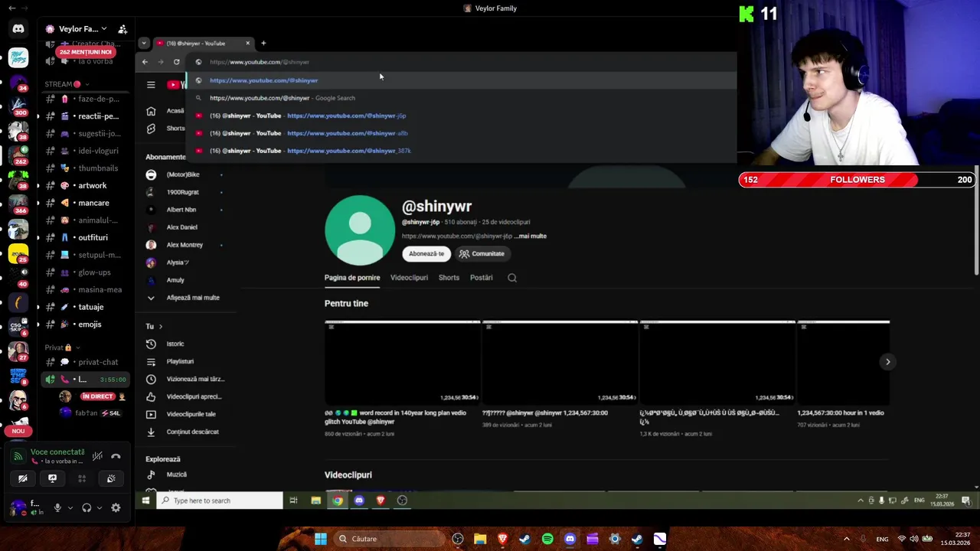This screenshot has width=980, height=551.
Task: Open Videoclipuri apreciate liked videos
Action: [184, 396]
